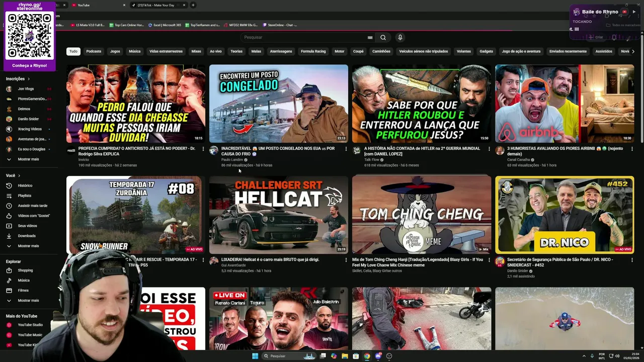This screenshot has width=644, height=362.
Task: Open options menu for POSTO CONGELADO video
Action: tap(346, 149)
